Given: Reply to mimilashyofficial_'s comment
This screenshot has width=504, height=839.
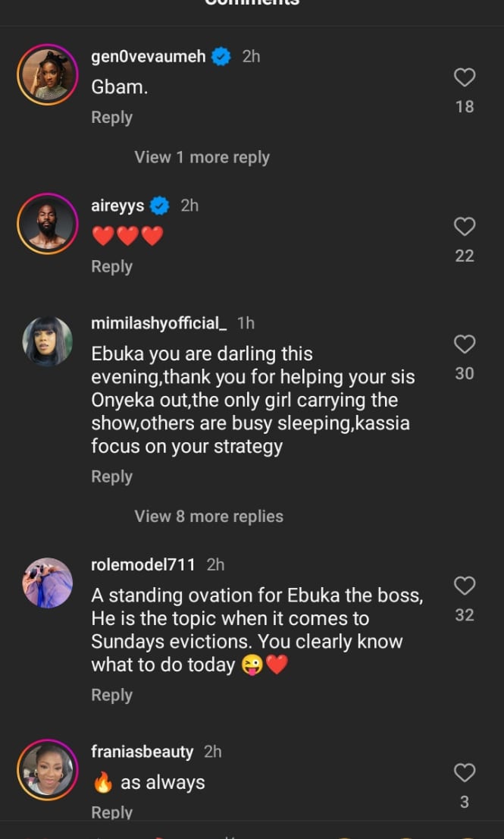Looking at the screenshot, I should coord(111,476).
